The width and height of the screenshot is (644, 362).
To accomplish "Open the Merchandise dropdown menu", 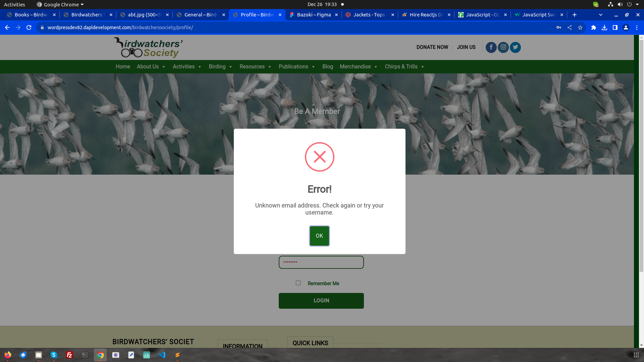I will (358, 67).
